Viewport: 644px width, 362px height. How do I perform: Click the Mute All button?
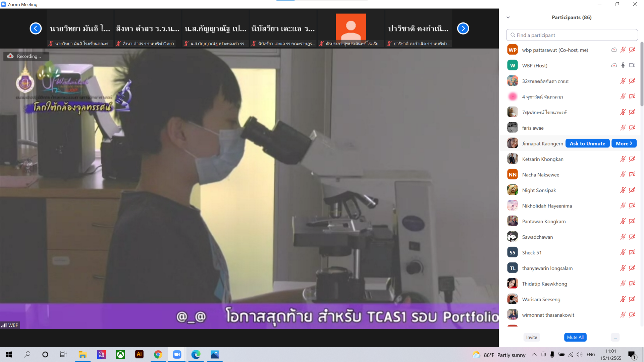(575, 338)
